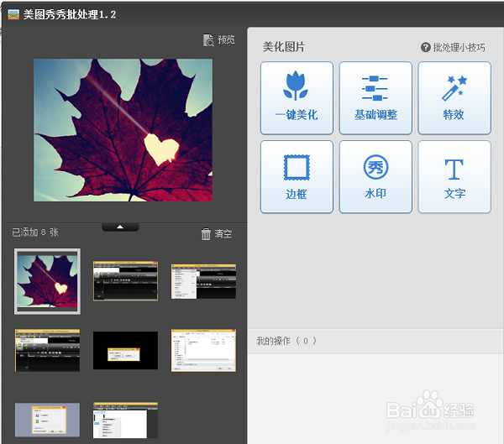Screen dimensions: 504x444
Task: Choose the 水印 watermark tool
Action: click(x=375, y=177)
